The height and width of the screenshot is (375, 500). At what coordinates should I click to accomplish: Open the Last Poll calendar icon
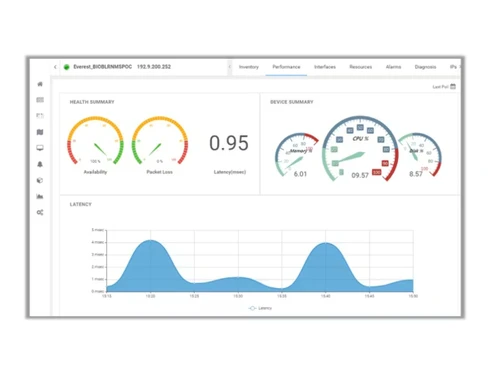pos(453,86)
